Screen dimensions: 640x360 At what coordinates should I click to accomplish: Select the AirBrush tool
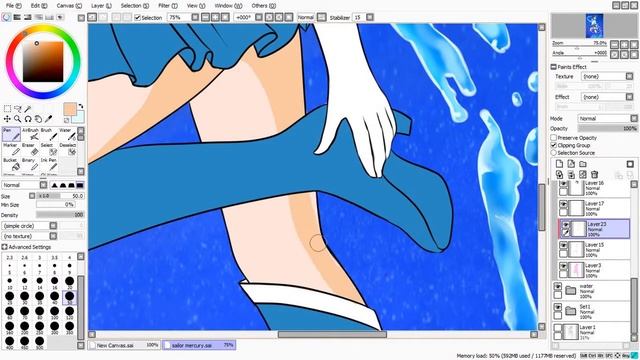30,134
